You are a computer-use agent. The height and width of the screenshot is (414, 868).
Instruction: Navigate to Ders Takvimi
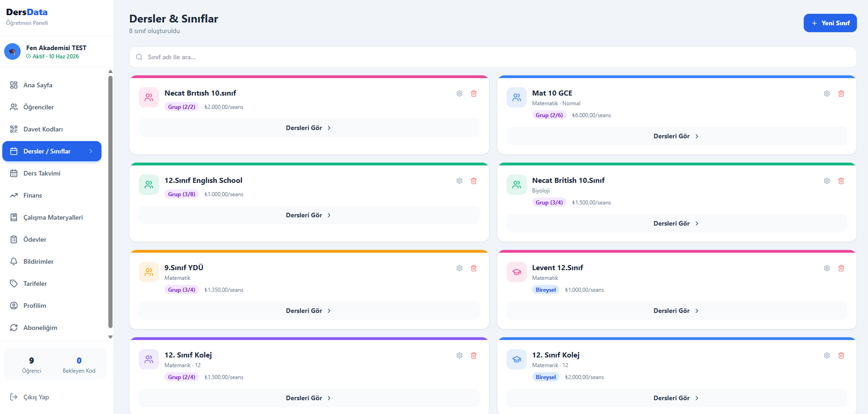[x=42, y=173]
